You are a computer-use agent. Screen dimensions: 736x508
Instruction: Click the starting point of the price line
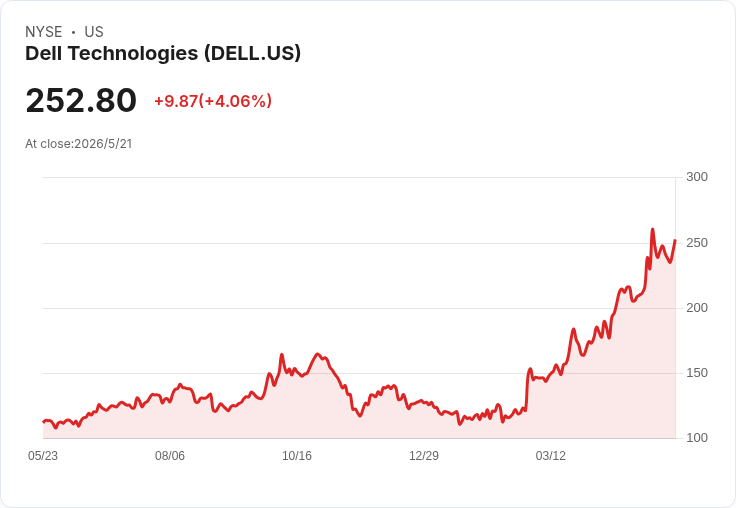(44, 422)
